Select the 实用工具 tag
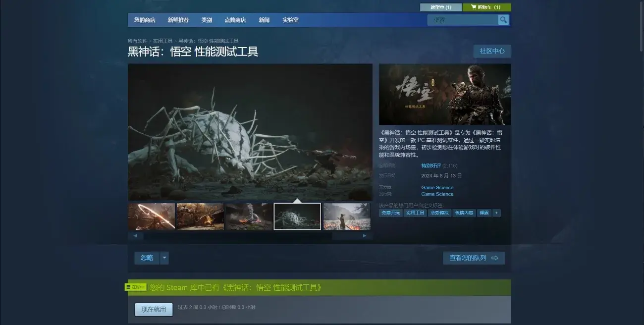 pyautogui.click(x=415, y=213)
